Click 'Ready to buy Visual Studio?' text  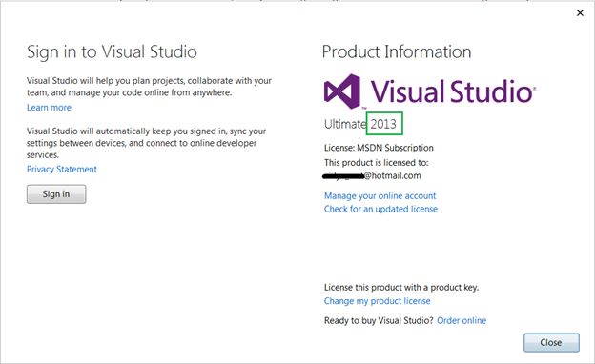tap(379, 321)
